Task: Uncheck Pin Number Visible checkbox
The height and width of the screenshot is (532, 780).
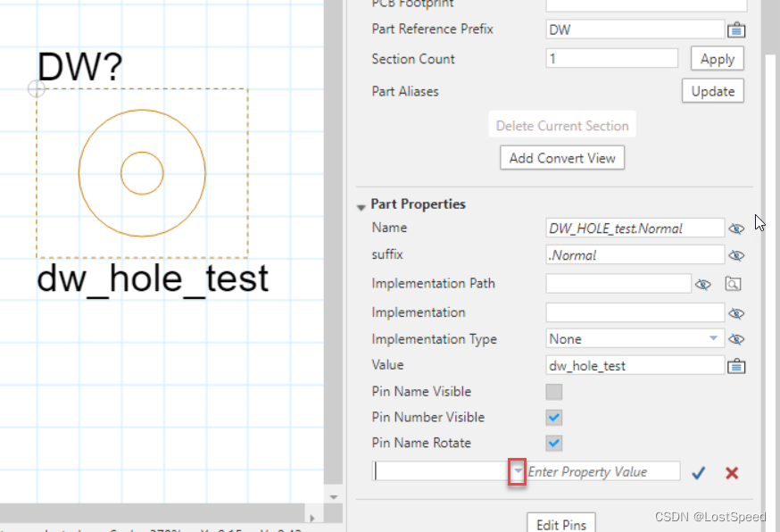Action: pyautogui.click(x=554, y=417)
